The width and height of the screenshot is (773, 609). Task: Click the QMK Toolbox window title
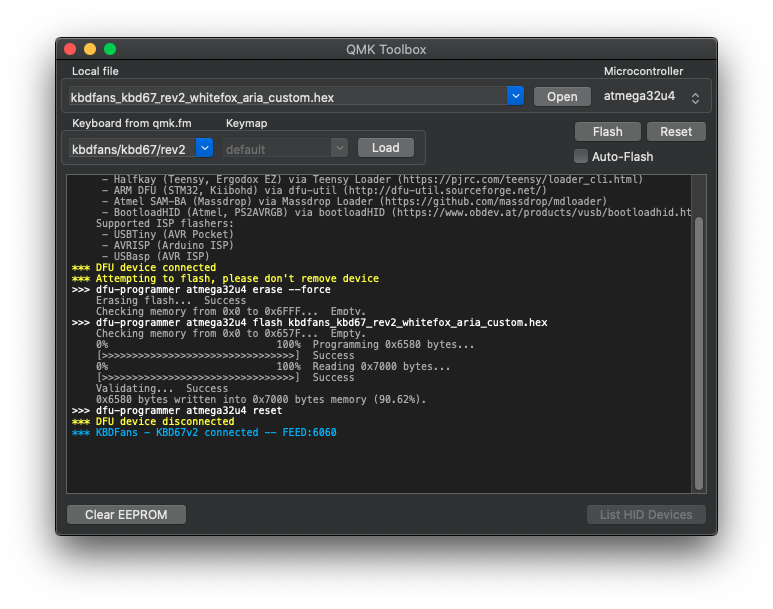[386, 49]
